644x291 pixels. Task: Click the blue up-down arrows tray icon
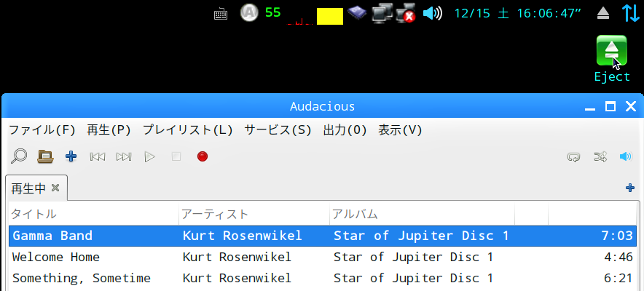(x=632, y=12)
